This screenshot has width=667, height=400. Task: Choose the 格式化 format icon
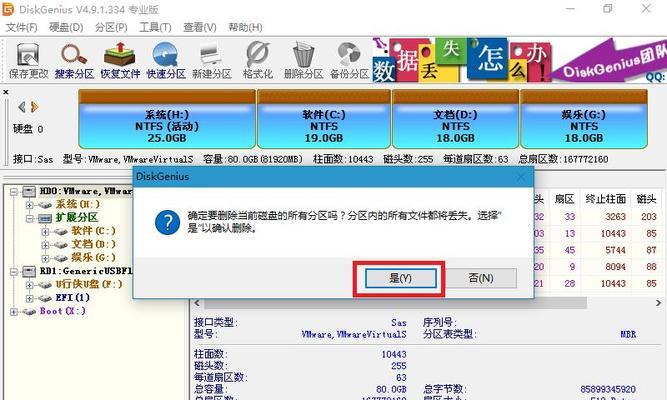(257, 60)
